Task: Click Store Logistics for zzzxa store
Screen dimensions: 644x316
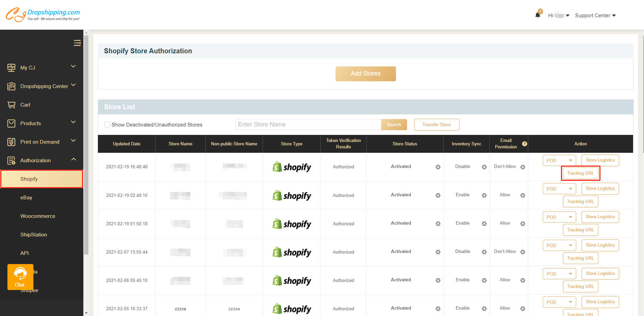Action: click(x=600, y=302)
